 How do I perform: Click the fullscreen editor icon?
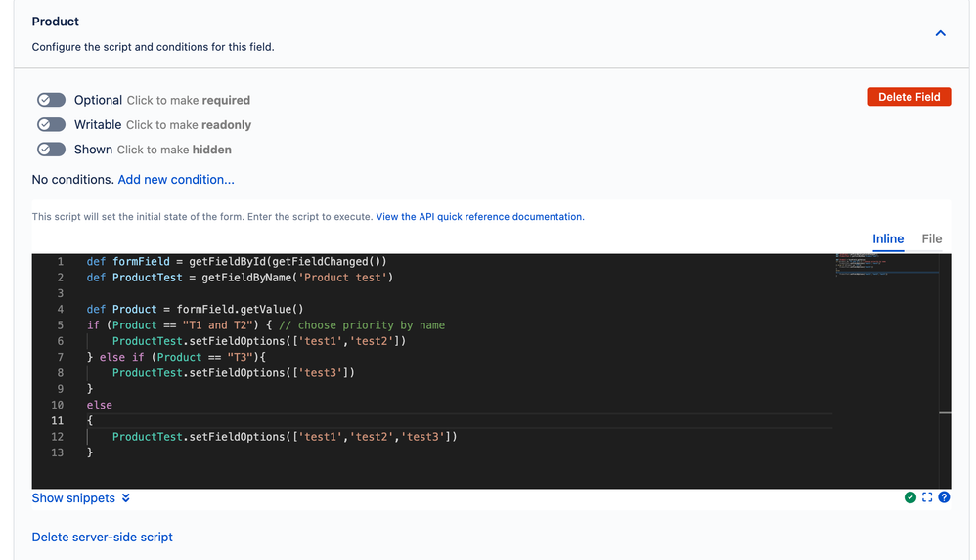point(927,497)
